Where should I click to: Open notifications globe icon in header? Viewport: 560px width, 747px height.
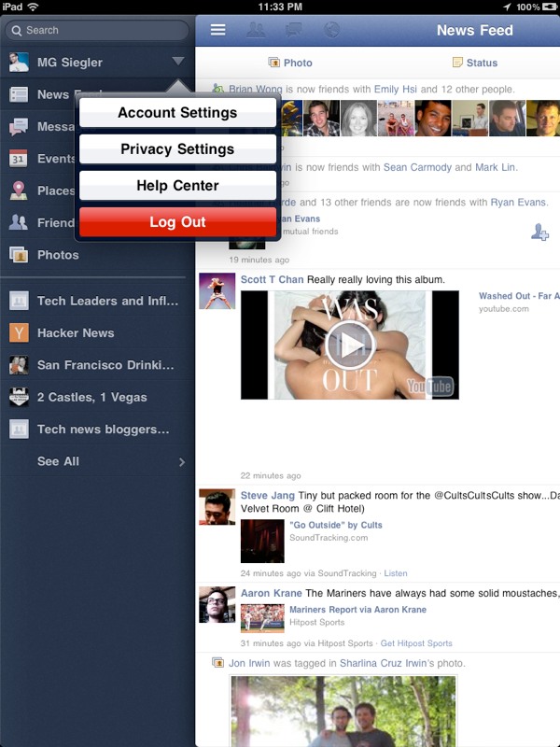pos(331,30)
